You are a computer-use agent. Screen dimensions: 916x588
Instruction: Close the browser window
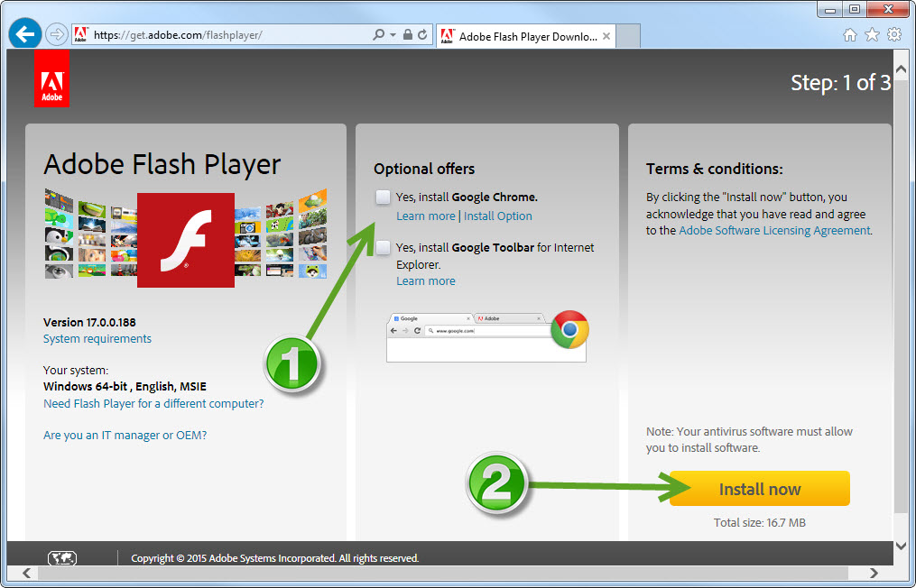(889, 9)
